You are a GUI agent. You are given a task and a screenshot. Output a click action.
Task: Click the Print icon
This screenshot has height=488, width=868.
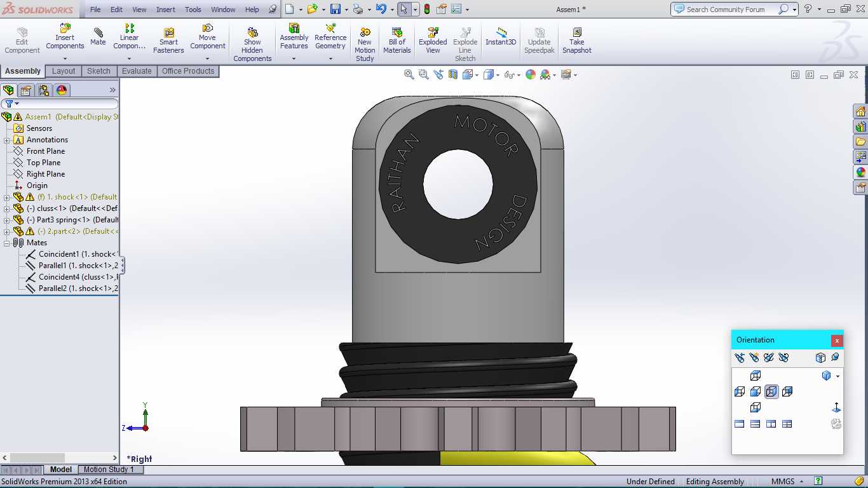[358, 10]
